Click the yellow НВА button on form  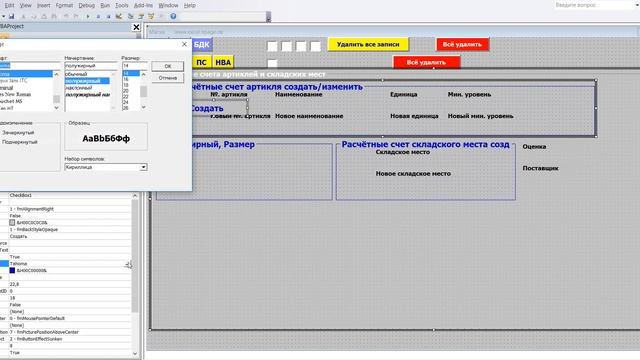(x=223, y=62)
